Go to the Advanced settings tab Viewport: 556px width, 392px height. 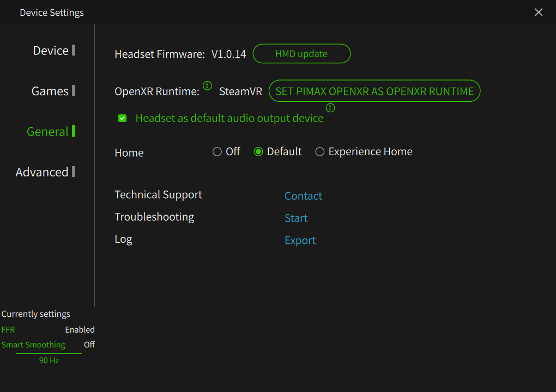click(x=42, y=172)
